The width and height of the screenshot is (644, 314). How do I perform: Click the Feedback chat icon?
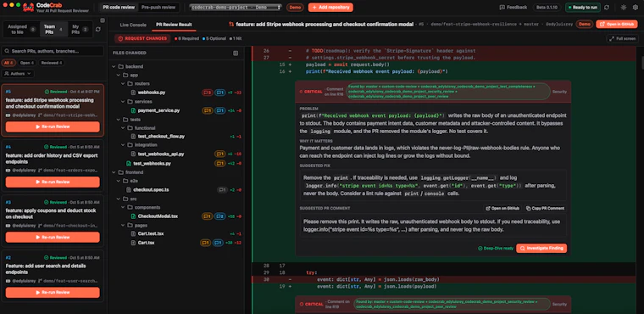click(x=502, y=8)
